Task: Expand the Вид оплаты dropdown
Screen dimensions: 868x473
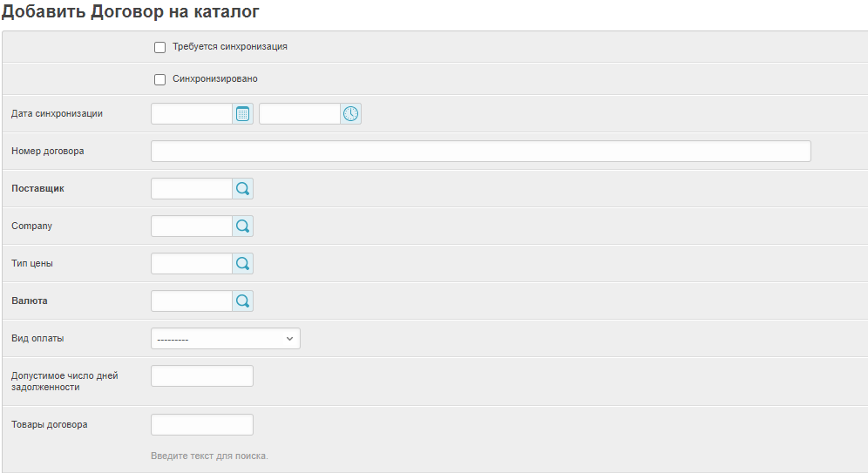Action: pos(225,339)
